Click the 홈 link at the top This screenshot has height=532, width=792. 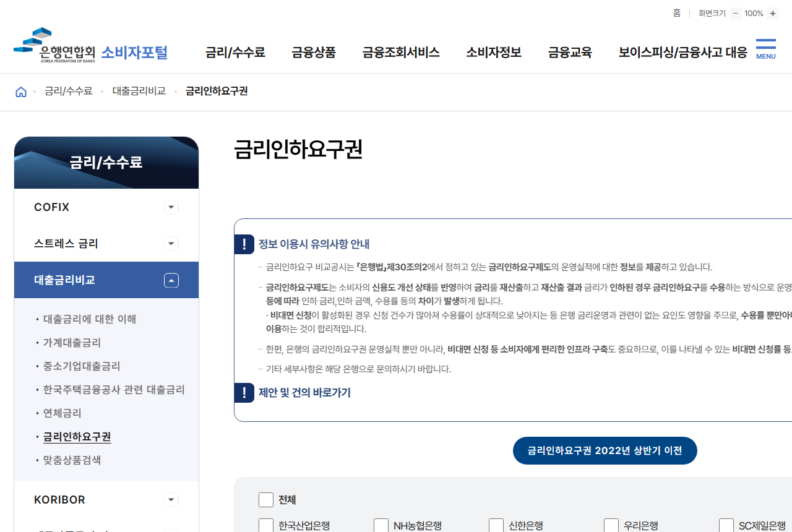point(677,13)
